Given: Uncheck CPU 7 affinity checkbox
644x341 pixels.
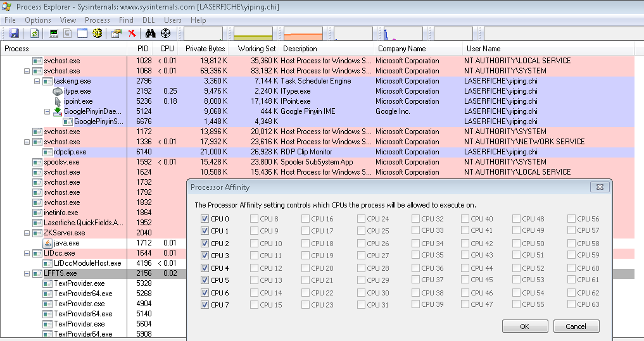Looking at the screenshot, I should pyautogui.click(x=205, y=304).
